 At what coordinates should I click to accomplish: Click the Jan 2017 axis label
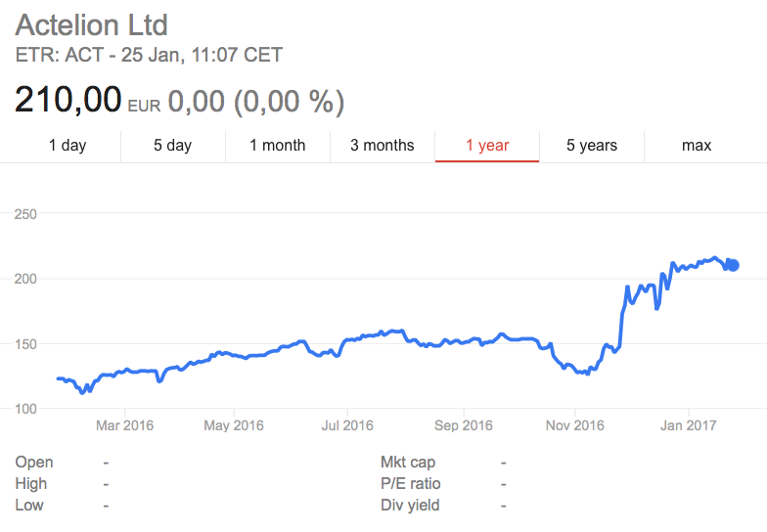coord(689,425)
